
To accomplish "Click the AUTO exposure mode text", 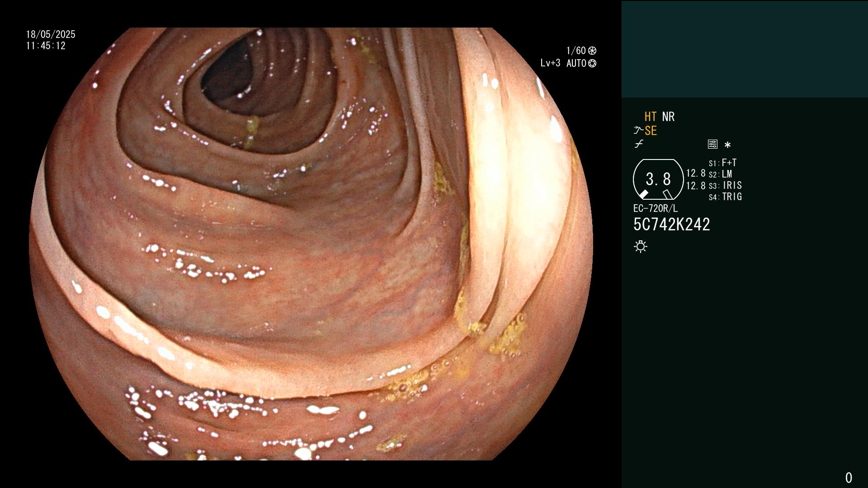I will pos(576,63).
